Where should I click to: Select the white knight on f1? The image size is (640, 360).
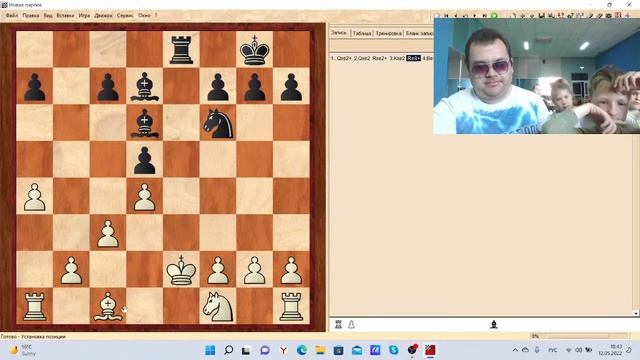218,306
